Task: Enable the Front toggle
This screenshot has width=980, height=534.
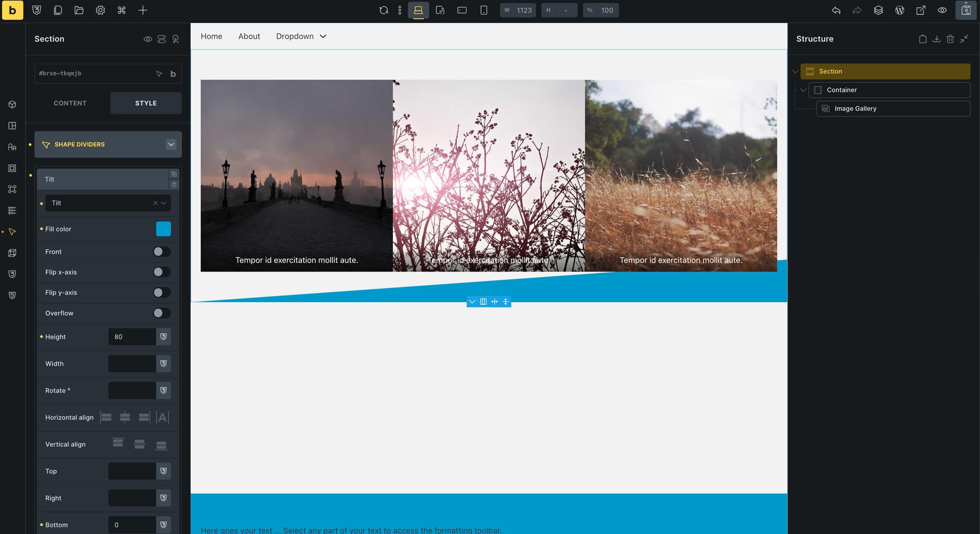Action: point(162,252)
